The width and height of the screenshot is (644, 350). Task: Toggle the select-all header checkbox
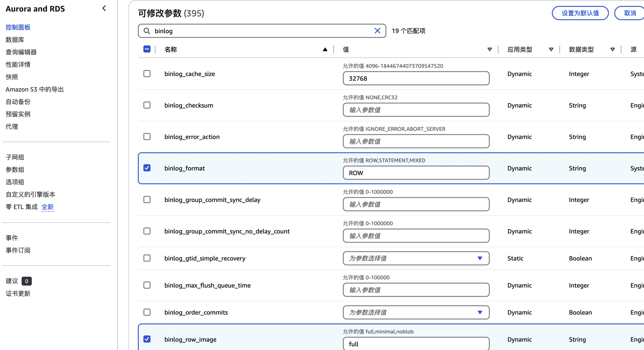click(147, 49)
